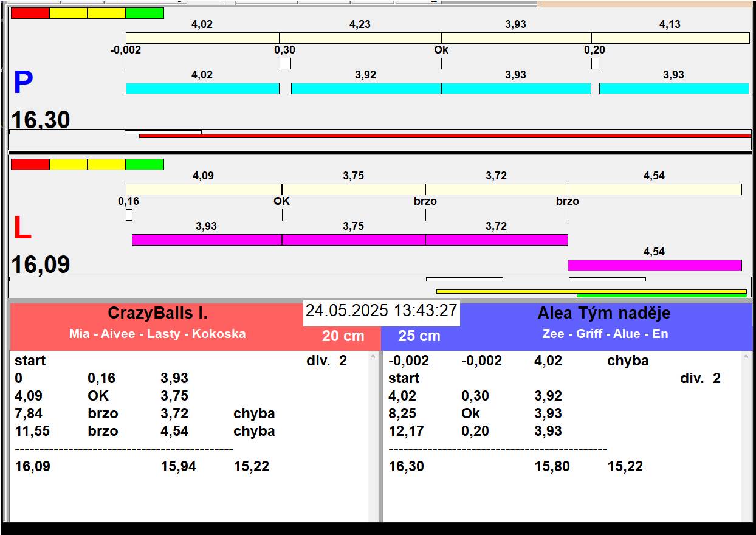This screenshot has height=535, width=756.
Task: Select the cyan 3,92 segment in lane P
Action: click(366, 88)
